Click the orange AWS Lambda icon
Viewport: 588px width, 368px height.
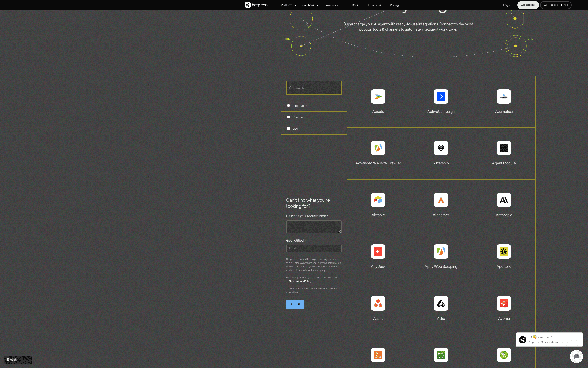(378, 355)
